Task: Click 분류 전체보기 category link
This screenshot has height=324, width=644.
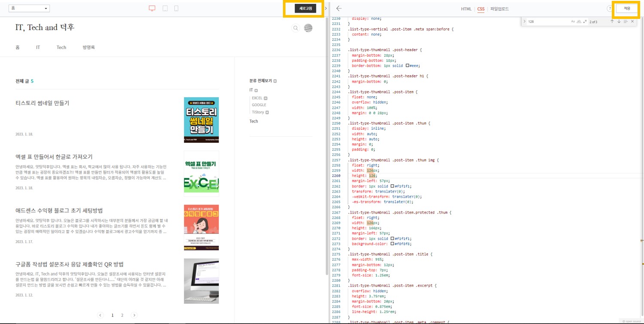Action: pos(261,81)
